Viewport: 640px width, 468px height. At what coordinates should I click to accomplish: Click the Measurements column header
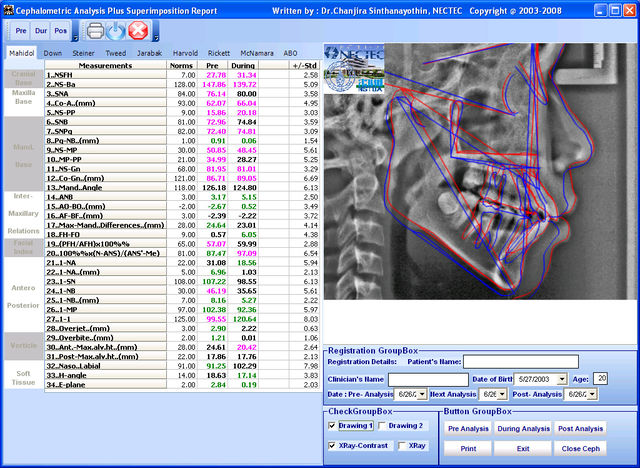click(105, 65)
